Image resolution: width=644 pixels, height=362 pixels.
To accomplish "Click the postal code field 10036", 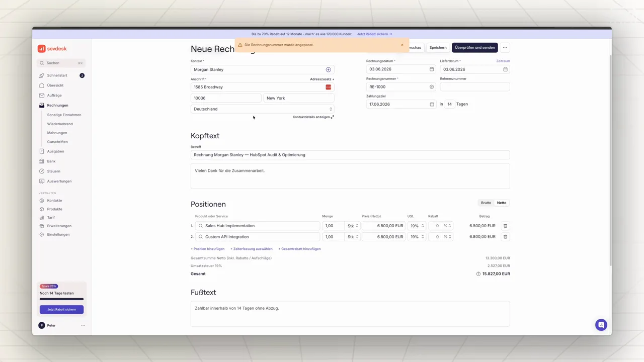I will point(226,99).
